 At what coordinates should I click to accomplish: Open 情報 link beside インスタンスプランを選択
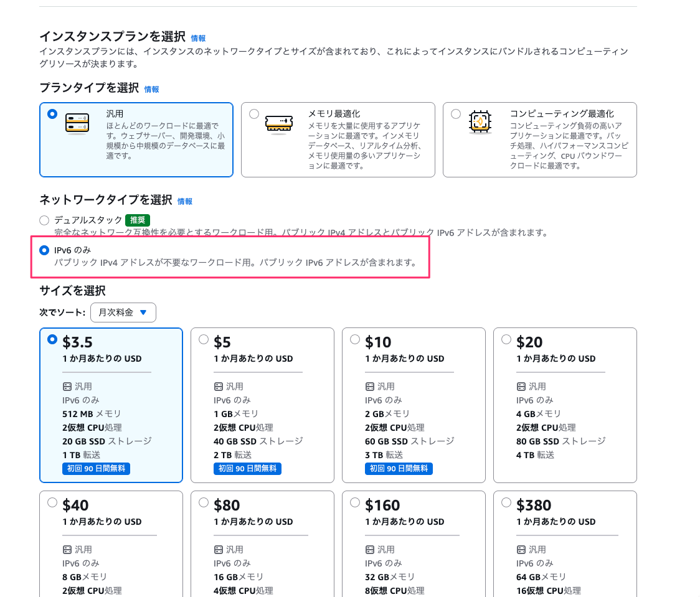point(198,39)
